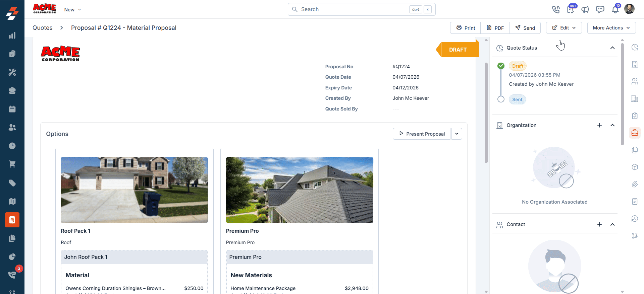Collapse the Contact section chevron
The image size is (644, 294).
[x=612, y=224]
